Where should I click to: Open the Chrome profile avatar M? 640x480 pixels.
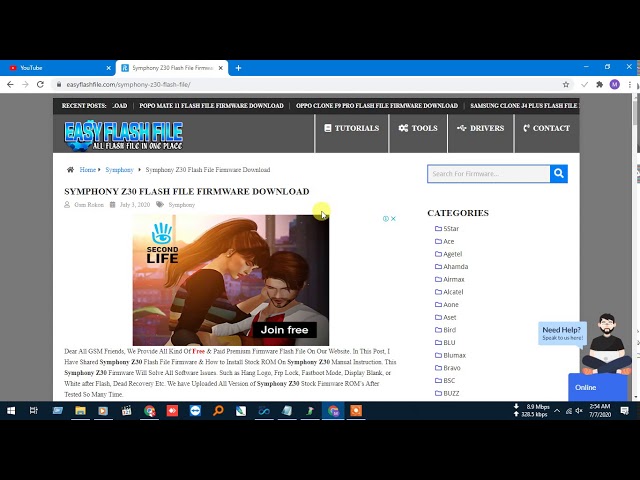[615, 84]
